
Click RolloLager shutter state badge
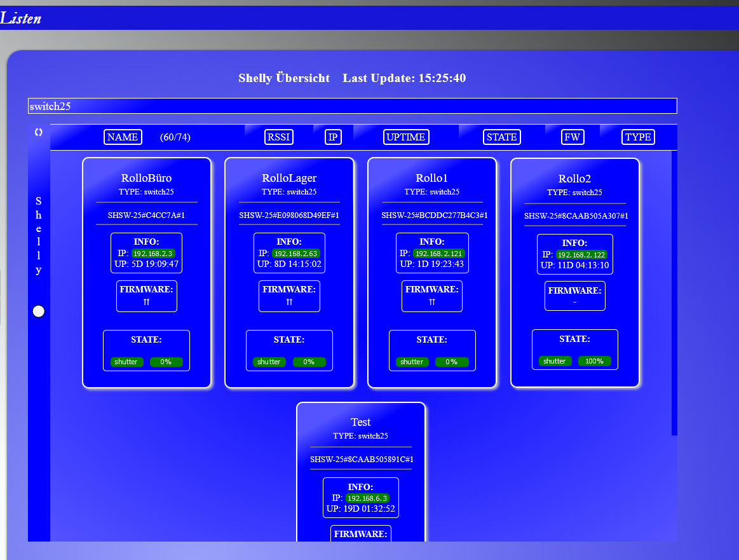click(269, 362)
